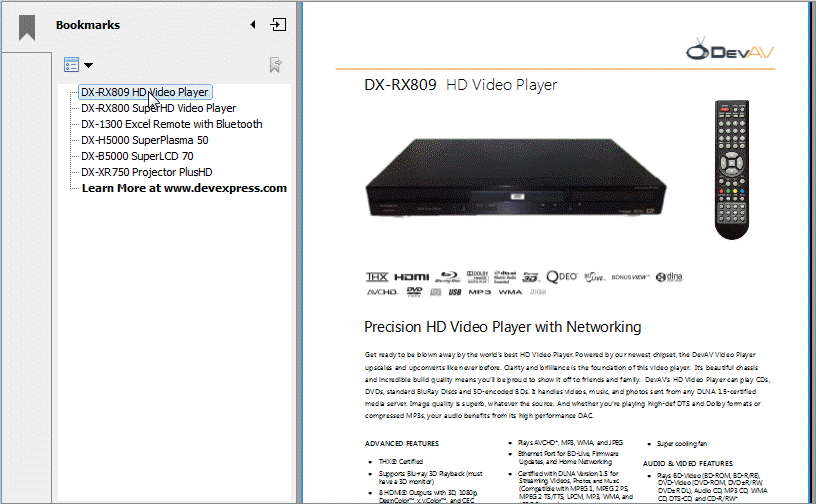Select the DX-B5000 SuperLCD 70 bookmark
The height and width of the screenshot is (504, 816).
pos(137,156)
